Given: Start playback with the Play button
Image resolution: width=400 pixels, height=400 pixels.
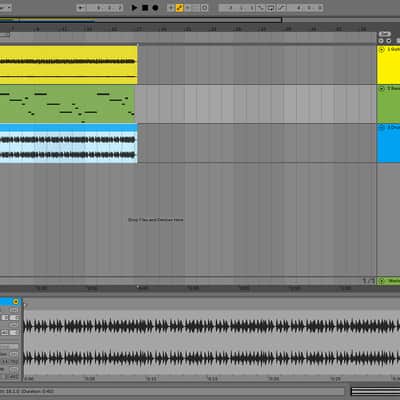Looking at the screenshot, I should coord(134,8).
